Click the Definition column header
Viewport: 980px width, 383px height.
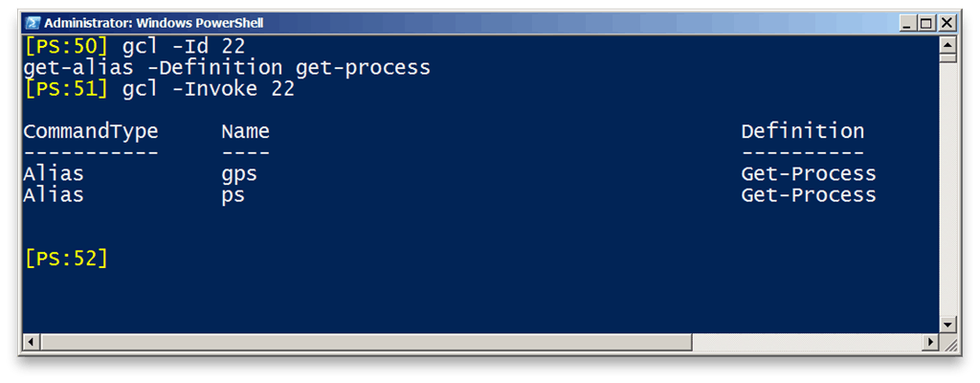click(x=803, y=131)
